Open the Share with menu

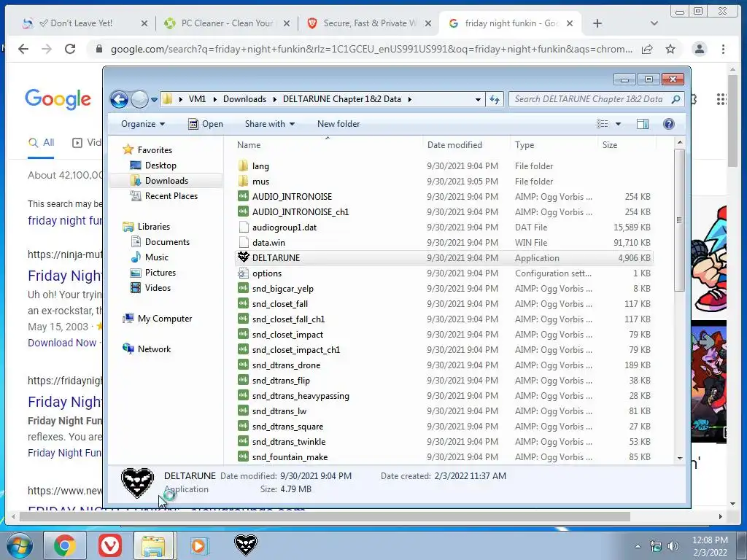point(270,124)
